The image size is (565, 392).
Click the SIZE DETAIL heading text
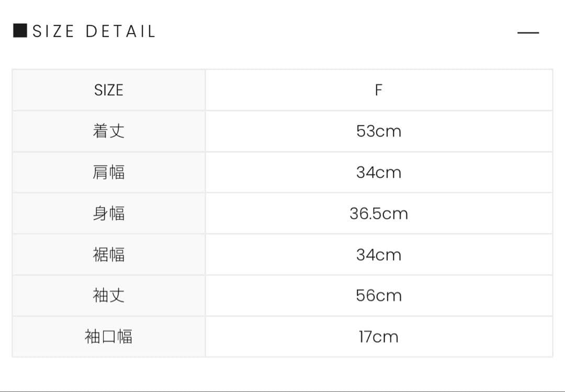pyautogui.click(x=94, y=31)
